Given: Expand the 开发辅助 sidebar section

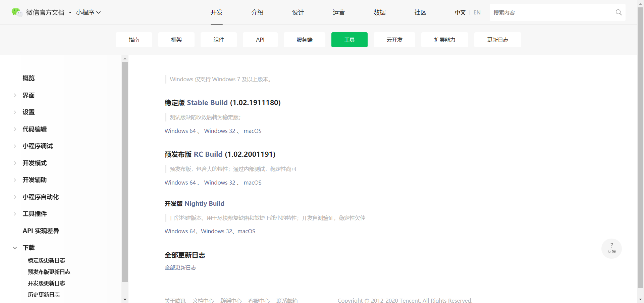Looking at the screenshot, I should click(x=15, y=180).
